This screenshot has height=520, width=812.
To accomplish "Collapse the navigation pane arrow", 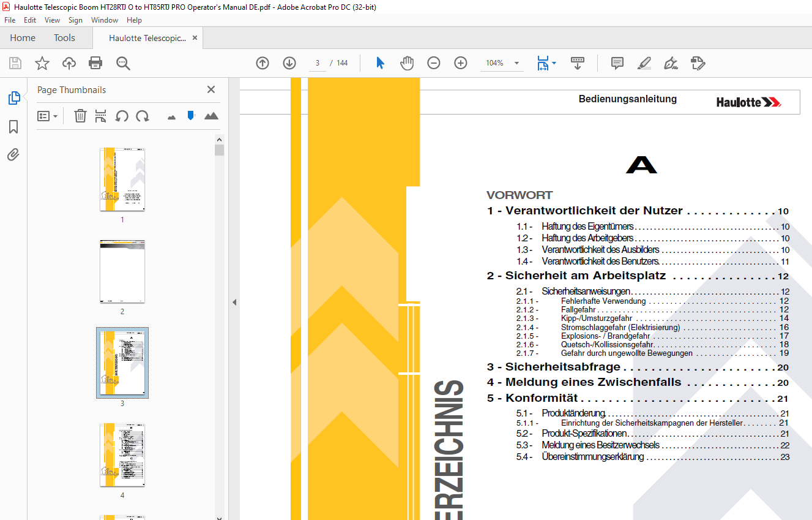I will coord(234,302).
